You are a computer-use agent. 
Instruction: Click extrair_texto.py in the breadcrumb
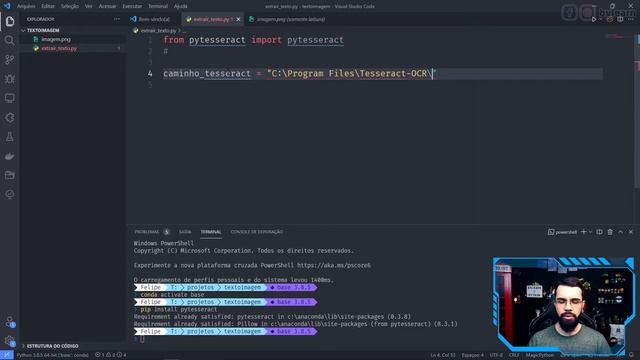(x=158, y=31)
